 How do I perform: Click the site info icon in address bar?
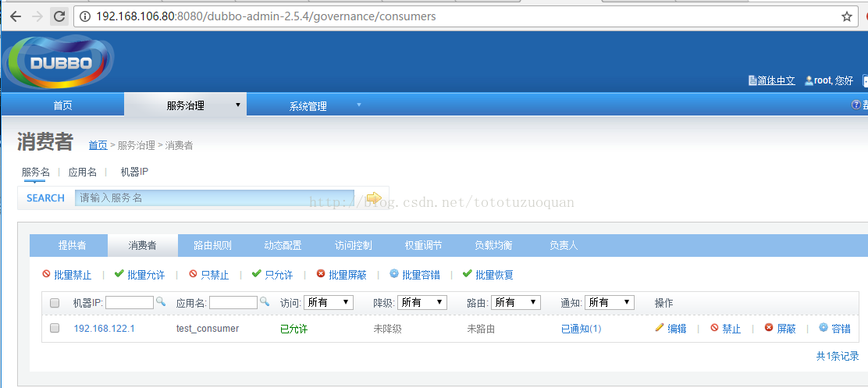tap(85, 16)
